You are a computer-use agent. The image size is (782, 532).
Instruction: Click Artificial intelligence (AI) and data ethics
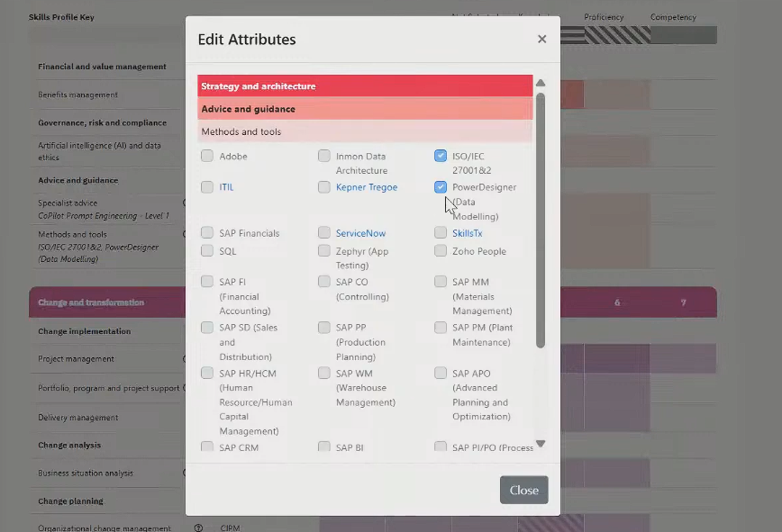pyautogui.click(x=99, y=151)
